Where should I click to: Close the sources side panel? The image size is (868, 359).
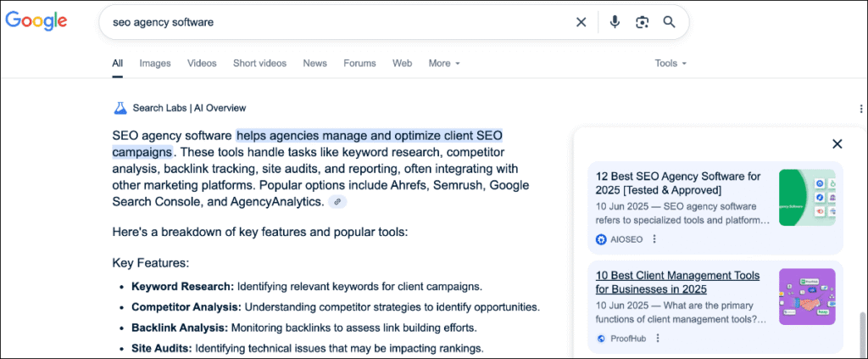tap(837, 144)
